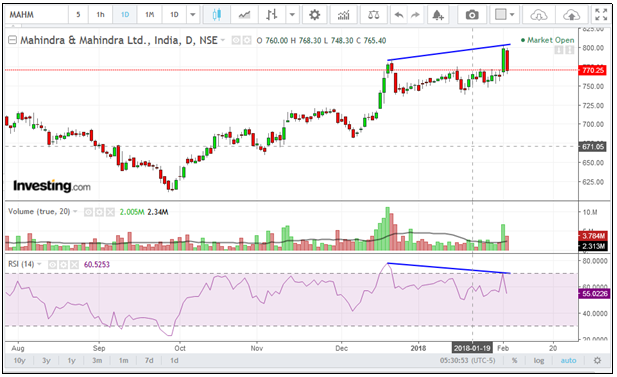Collapse the main legend using the minus box
This screenshot has height=377, width=617.
point(13,40)
